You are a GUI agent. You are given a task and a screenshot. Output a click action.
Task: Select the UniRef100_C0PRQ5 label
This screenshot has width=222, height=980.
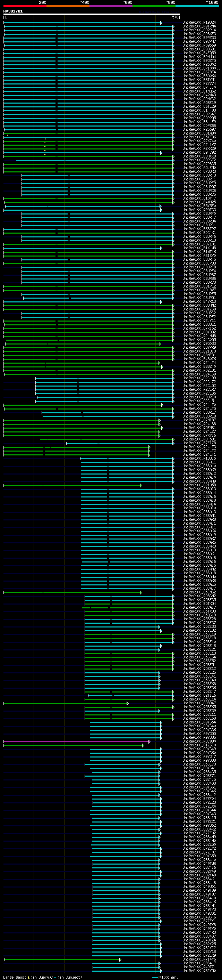tap(199, 118)
